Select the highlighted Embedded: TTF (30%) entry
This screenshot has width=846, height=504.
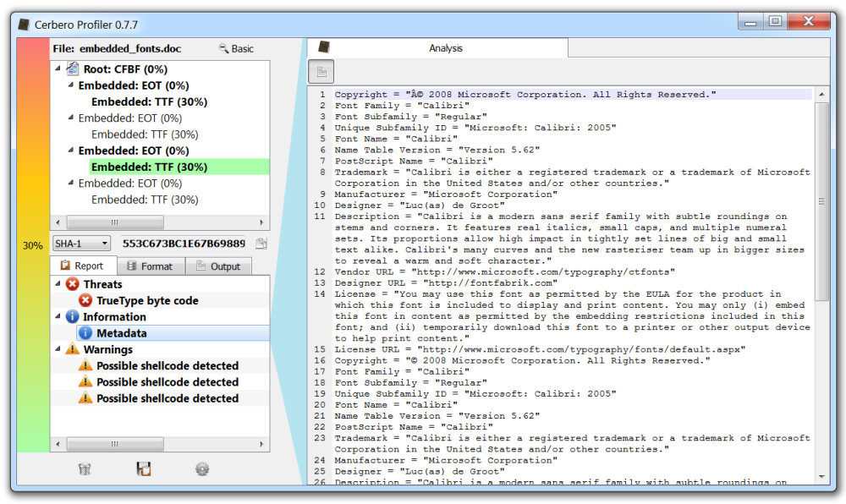click(149, 167)
